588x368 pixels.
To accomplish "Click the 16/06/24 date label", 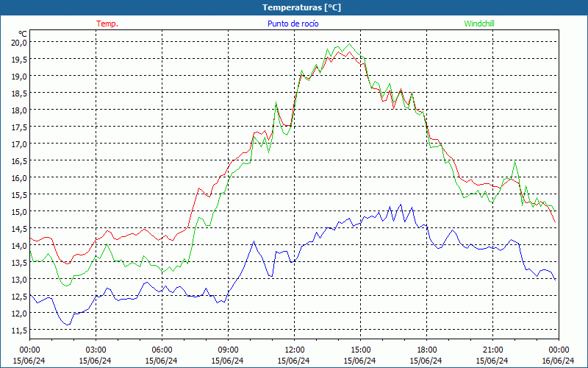I will click(557, 361).
